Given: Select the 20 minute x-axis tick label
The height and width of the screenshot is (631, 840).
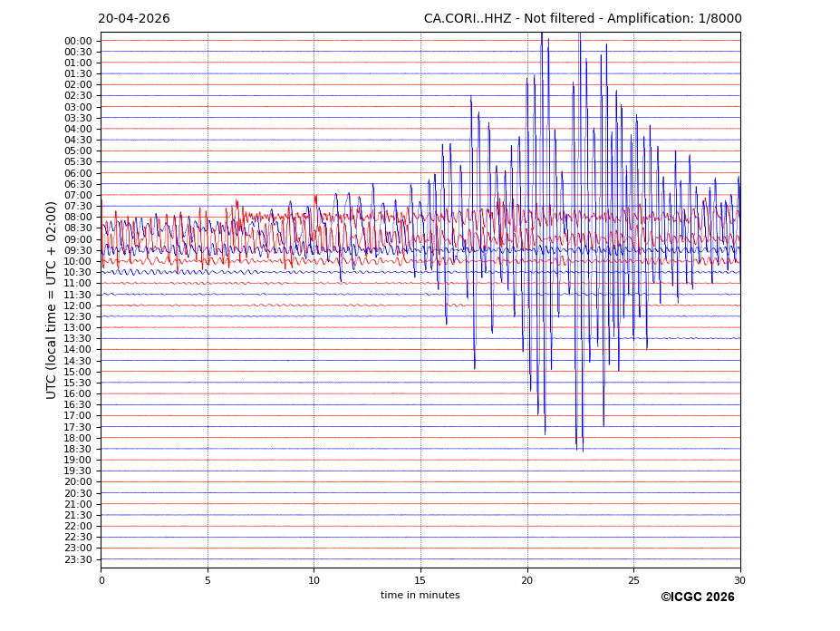Looking at the screenshot, I should [x=527, y=580].
